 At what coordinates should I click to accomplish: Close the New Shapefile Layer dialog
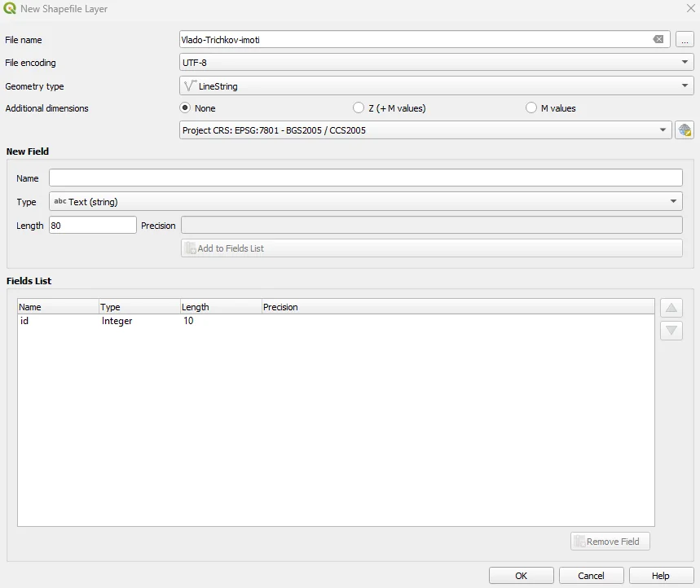pos(690,9)
